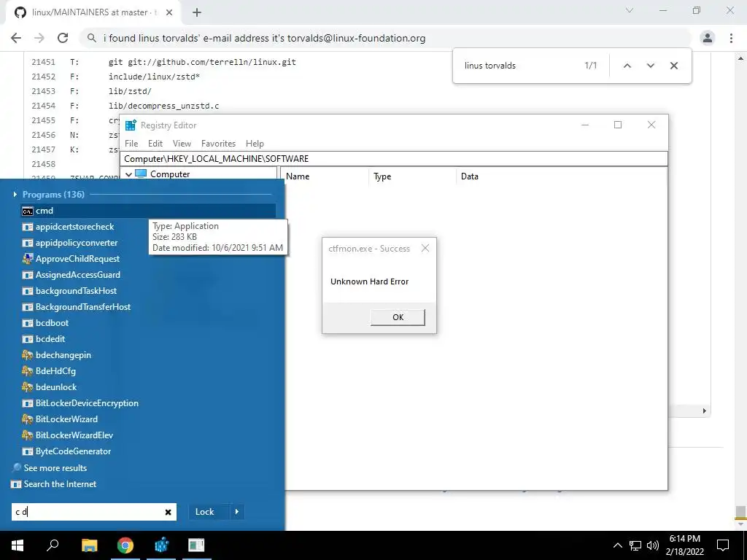
Task: Open the Windows Start button
Action: coord(18,545)
